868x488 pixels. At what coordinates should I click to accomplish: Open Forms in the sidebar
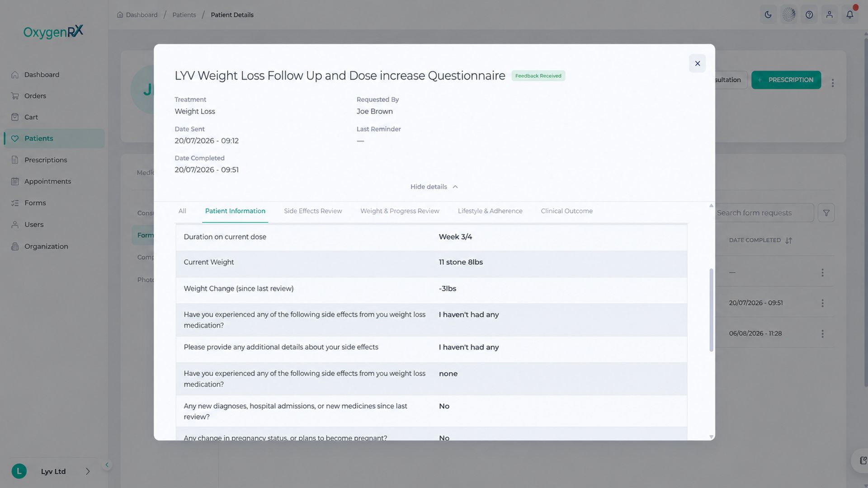pos(35,203)
